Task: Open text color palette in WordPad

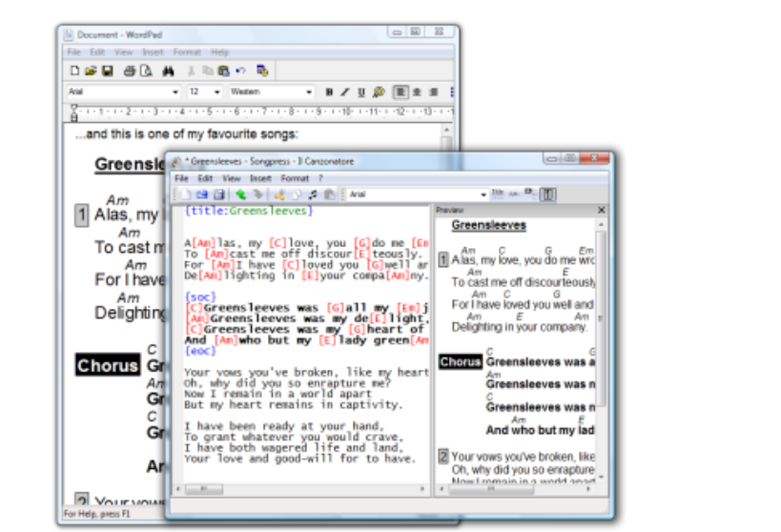Action: [x=379, y=92]
